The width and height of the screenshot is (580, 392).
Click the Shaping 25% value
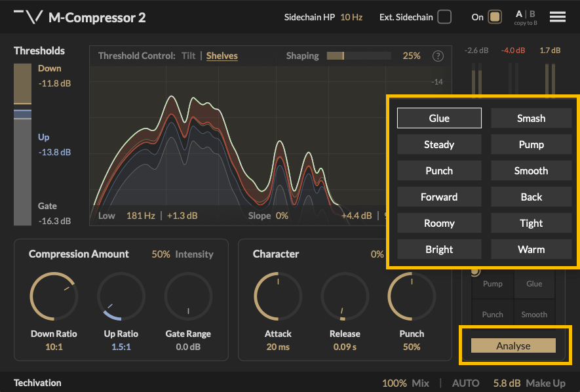click(412, 56)
